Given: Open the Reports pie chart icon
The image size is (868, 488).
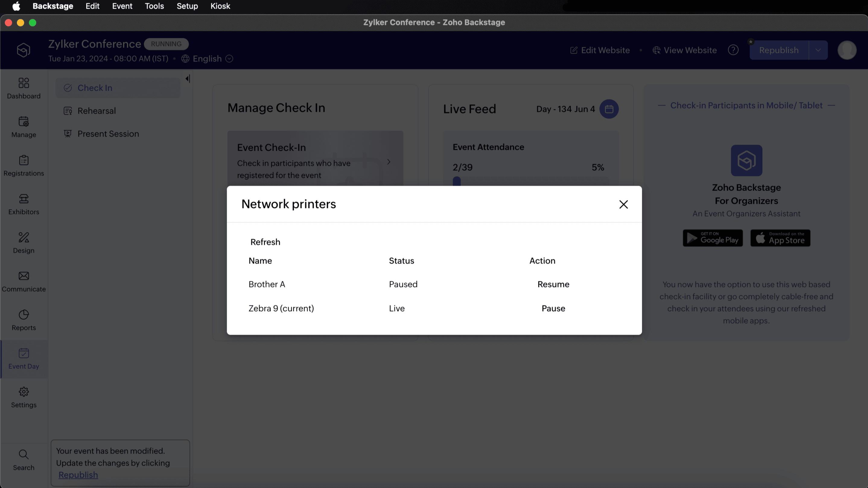Looking at the screenshot, I should [x=24, y=315].
